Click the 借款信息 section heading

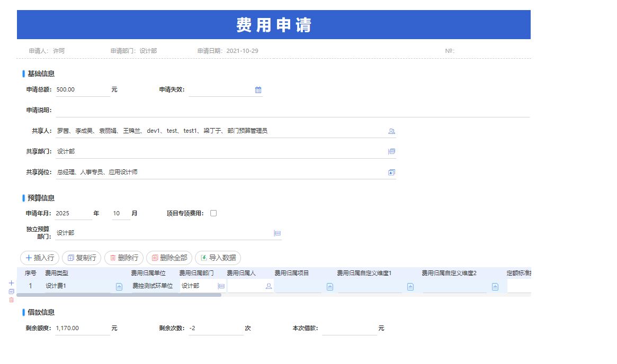pos(41,313)
